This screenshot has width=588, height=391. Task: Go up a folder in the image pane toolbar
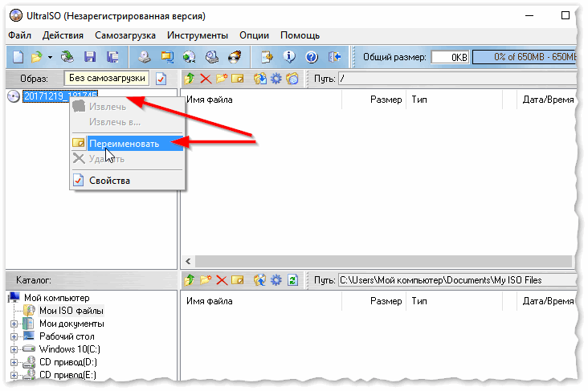[x=190, y=79]
